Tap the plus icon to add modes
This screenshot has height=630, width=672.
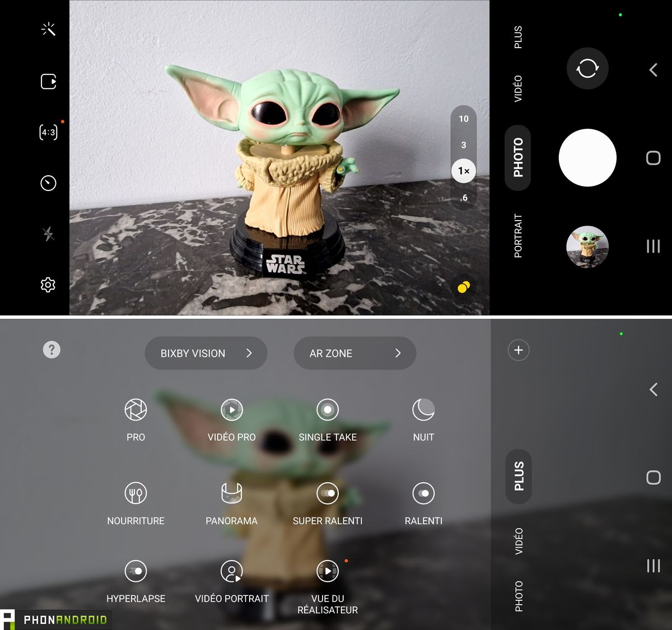519,350
